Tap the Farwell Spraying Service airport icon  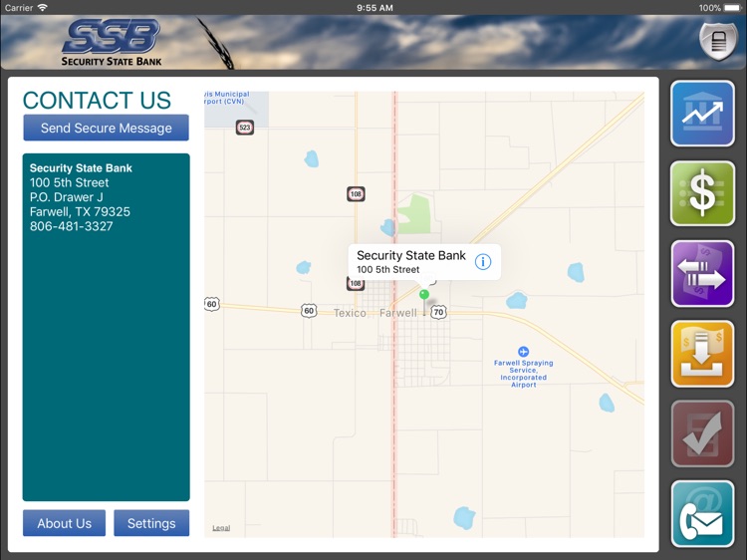click(523, 352)
